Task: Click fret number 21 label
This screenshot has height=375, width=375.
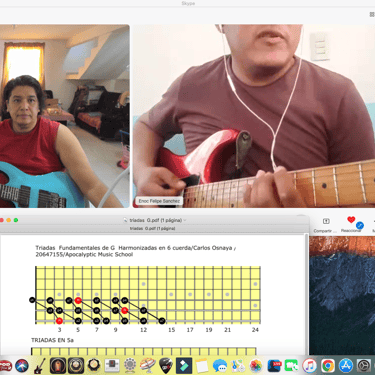Action: tap(227, 330)
